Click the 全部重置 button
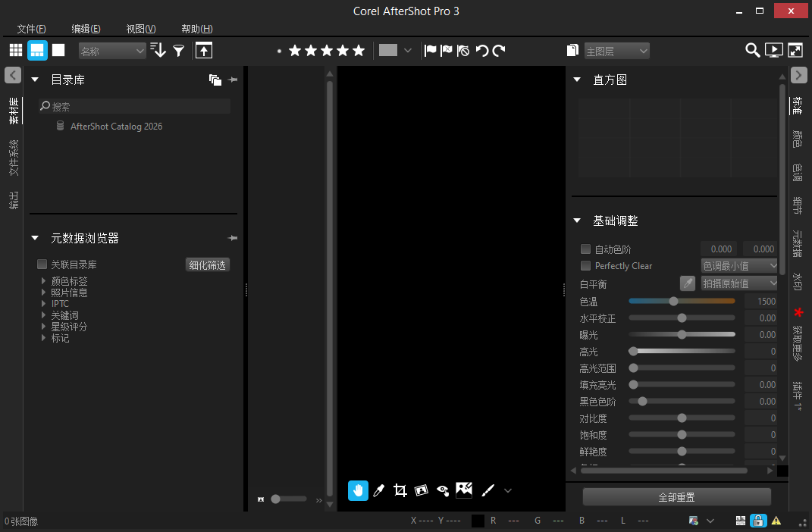This screenshot has height=532, width=812. pos(676,497)
